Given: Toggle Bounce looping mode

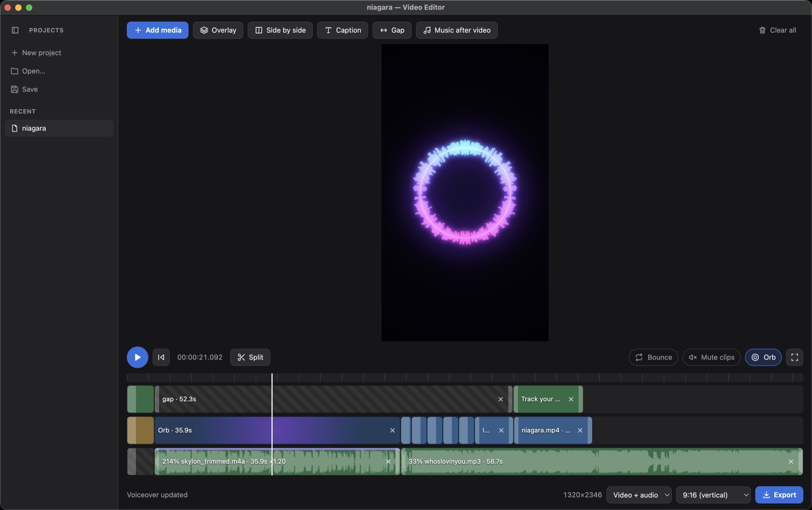Looking at the screenshot, I should (x=653, y=357).
